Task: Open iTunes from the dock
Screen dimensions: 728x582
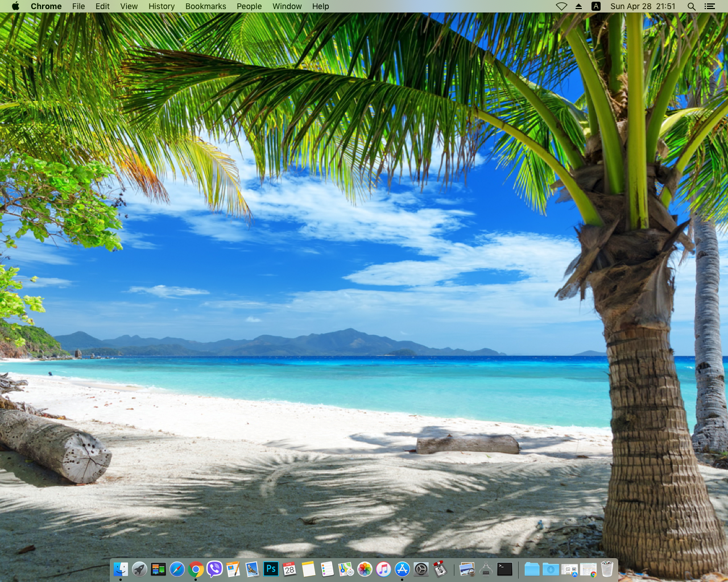Action: click(x=383, y=569)
